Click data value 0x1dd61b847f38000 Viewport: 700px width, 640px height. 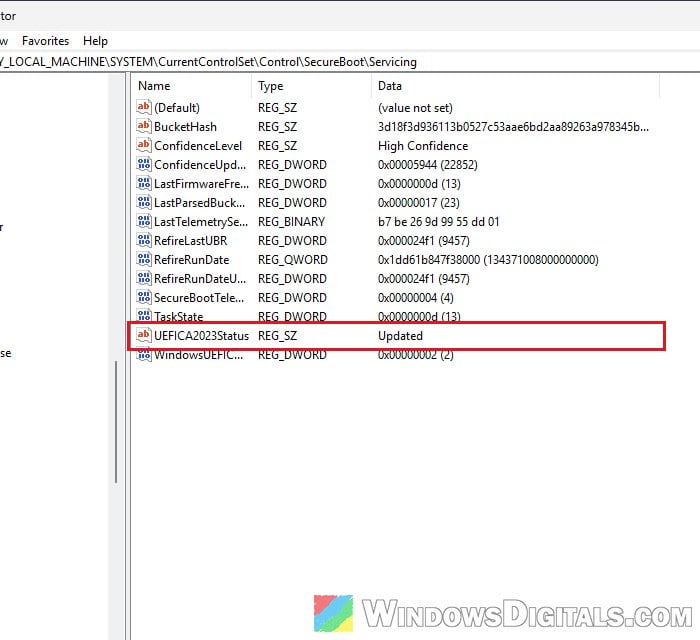(x=488, y=260)
